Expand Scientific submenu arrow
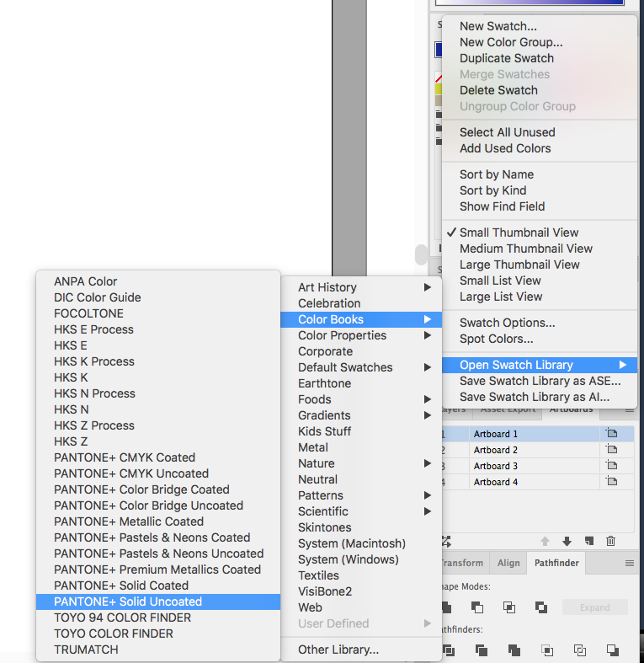The image size is (644, 663). [428, 511]
